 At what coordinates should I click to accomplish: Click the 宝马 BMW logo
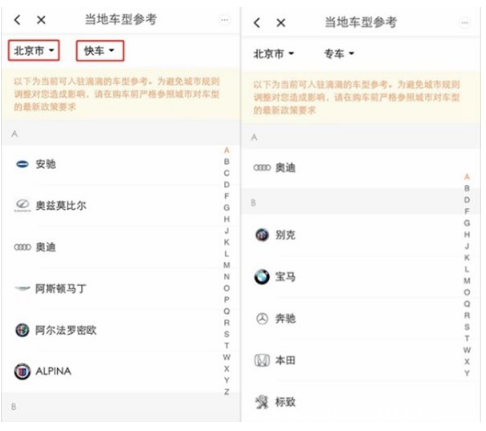tap(262, 277)
